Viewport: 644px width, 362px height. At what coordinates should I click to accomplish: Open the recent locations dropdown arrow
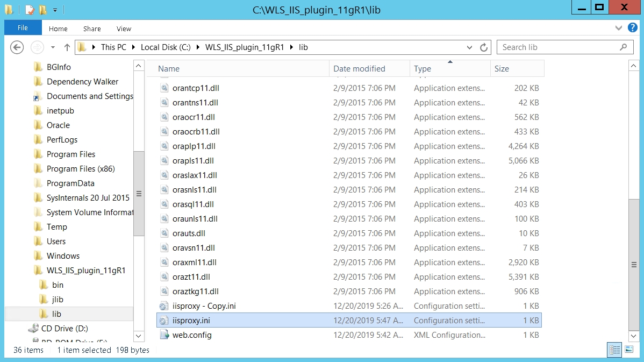click(x=53, y=47)
